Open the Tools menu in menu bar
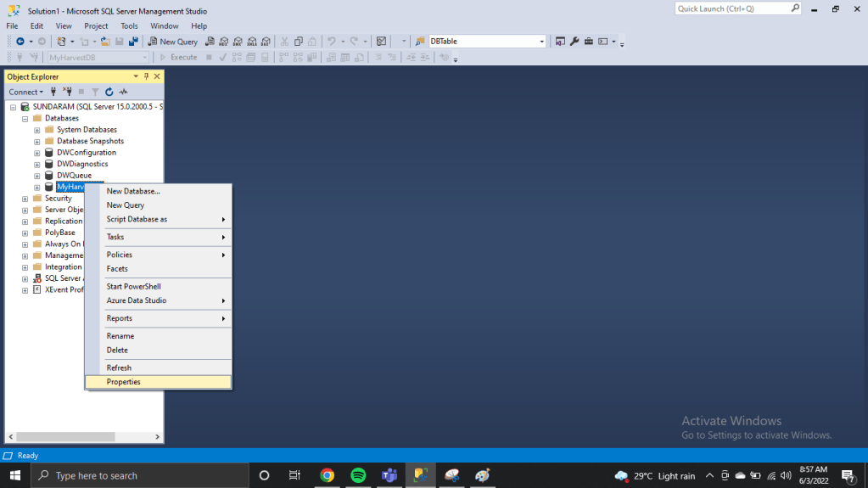Screen dimensions: 868x488 [x=129, y=26]
